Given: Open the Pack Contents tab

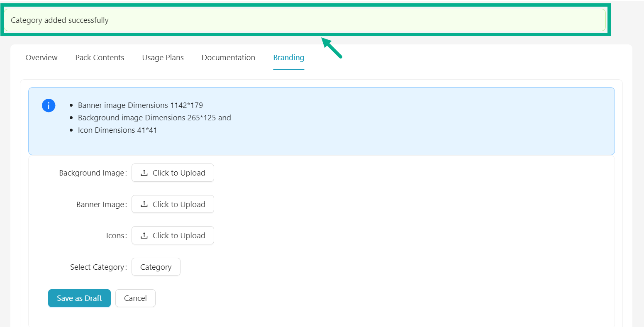Looking at the screenshot, I should [x=100, y=58].
